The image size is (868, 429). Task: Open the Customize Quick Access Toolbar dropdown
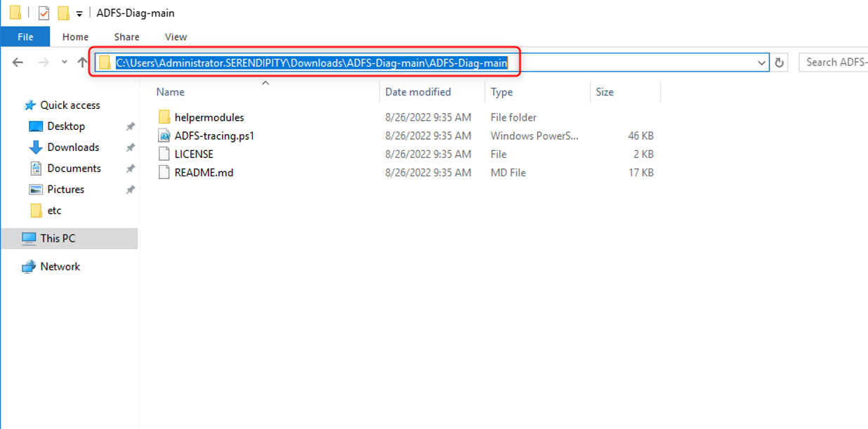point(79,13)
